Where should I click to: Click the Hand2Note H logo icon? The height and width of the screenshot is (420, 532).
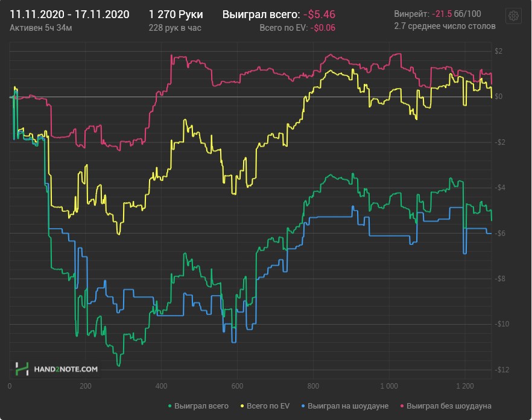[22, 368]
